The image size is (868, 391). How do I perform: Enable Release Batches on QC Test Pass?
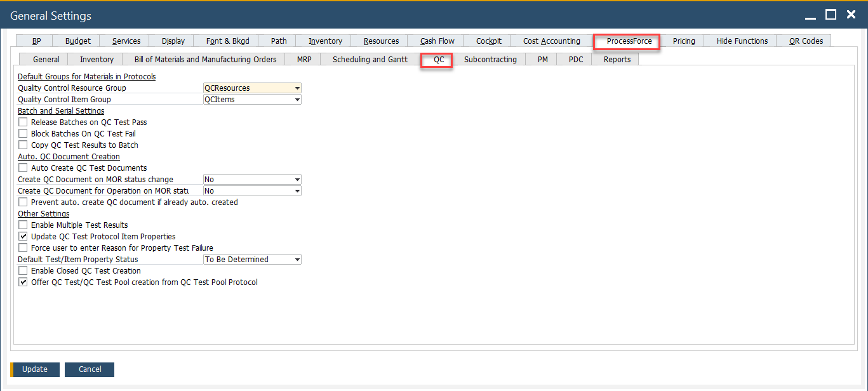(23, 123)
